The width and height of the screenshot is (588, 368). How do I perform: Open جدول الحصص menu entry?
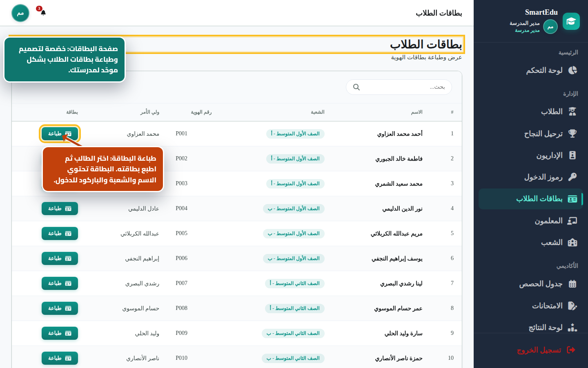tap(531, 284)
